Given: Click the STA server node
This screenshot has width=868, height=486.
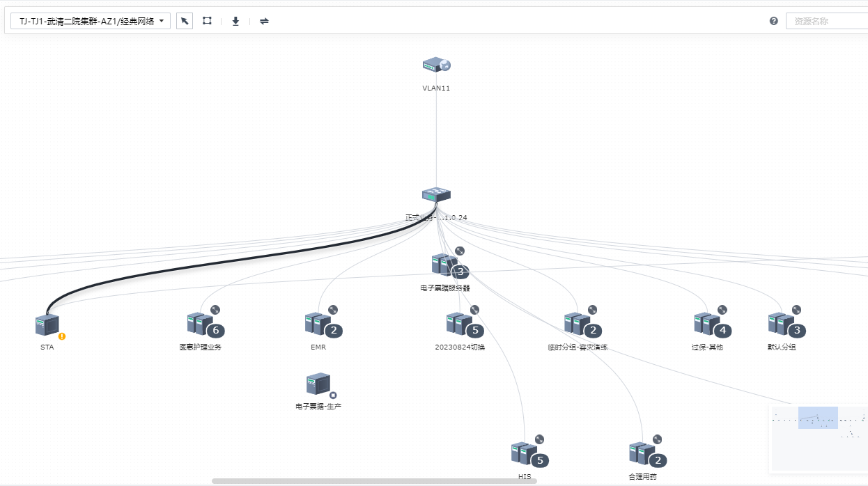Looking at the screenshot, I should click(47, 325).
